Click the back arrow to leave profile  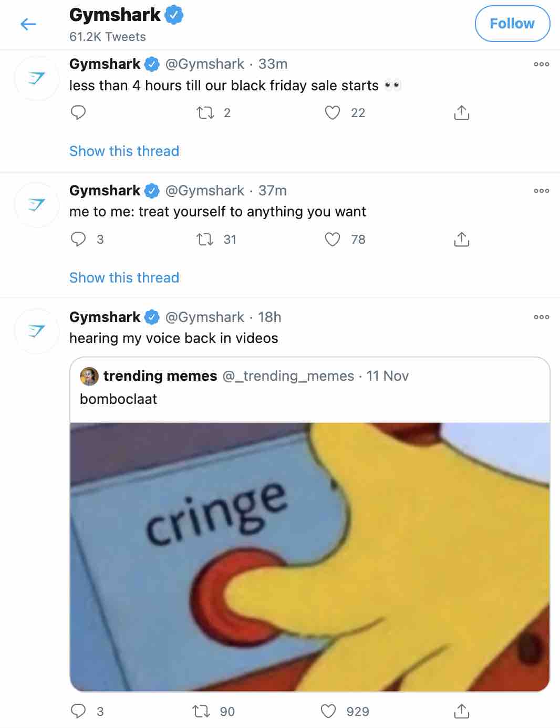(27, 24)
